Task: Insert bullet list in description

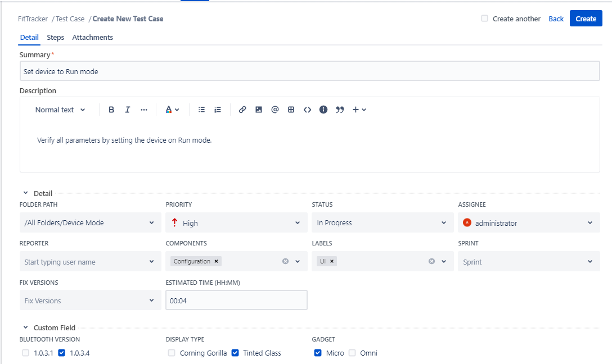Action: coord(201,110)
